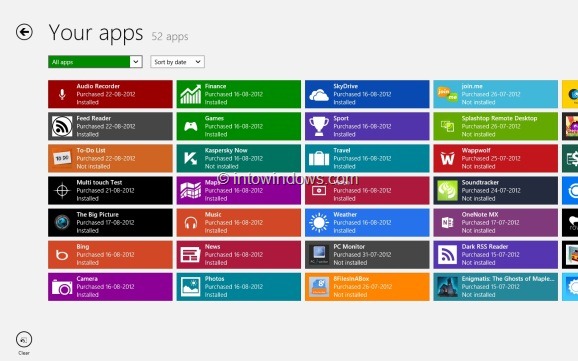
Task: Click the '52 apps' count text
Action: 170,37
